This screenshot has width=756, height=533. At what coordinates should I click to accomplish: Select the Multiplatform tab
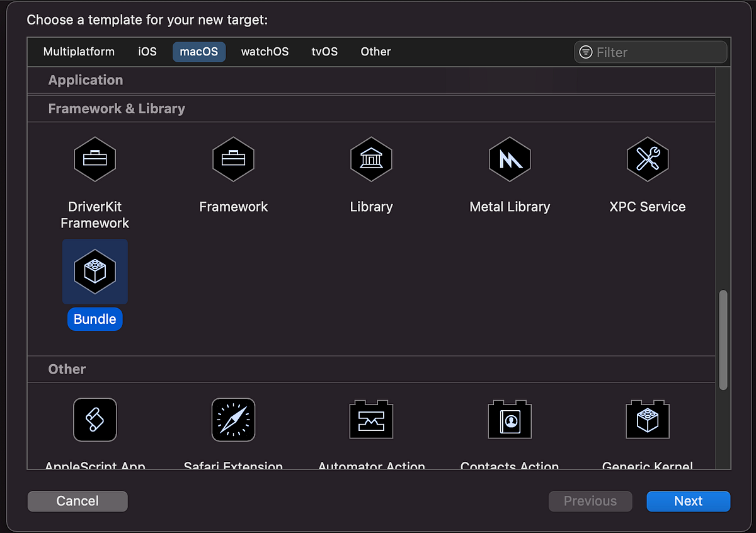[79, 52]
